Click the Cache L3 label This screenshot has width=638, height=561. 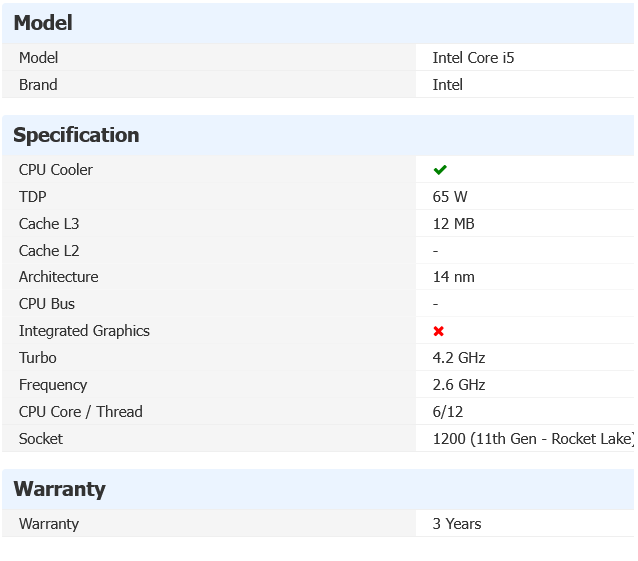tap(49, 224)
